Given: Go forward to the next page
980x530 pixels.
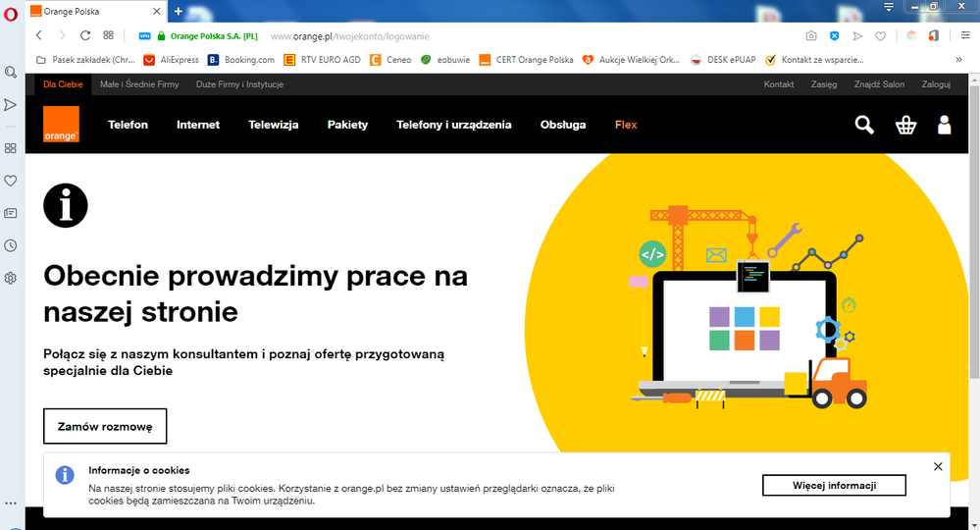Looking at the screenshot, I should click(62, 35).
